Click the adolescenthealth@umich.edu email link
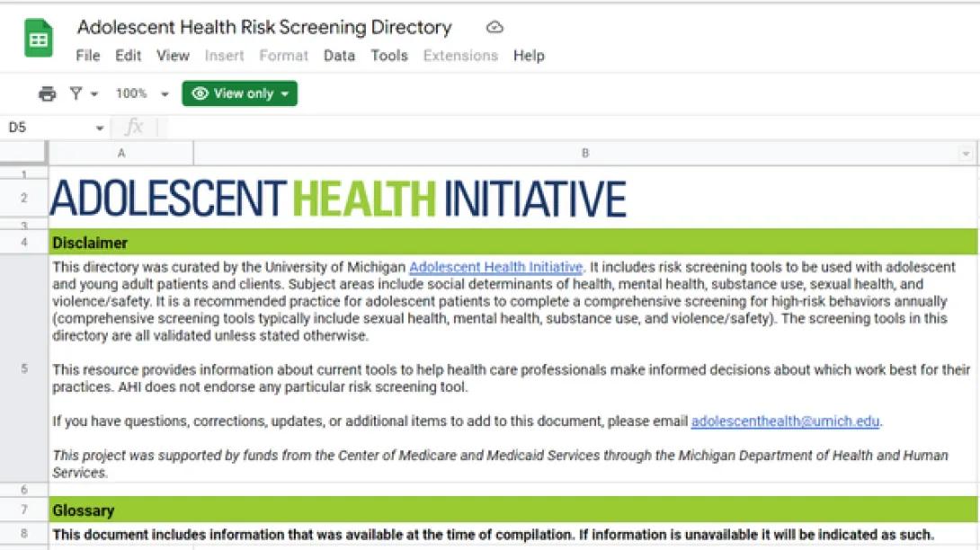 click(785, 421)
